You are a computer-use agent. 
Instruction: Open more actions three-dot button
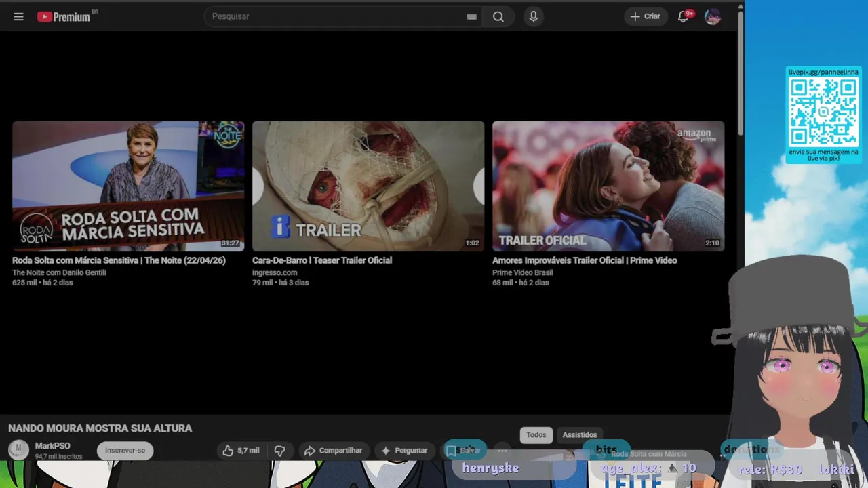(502, 451)
